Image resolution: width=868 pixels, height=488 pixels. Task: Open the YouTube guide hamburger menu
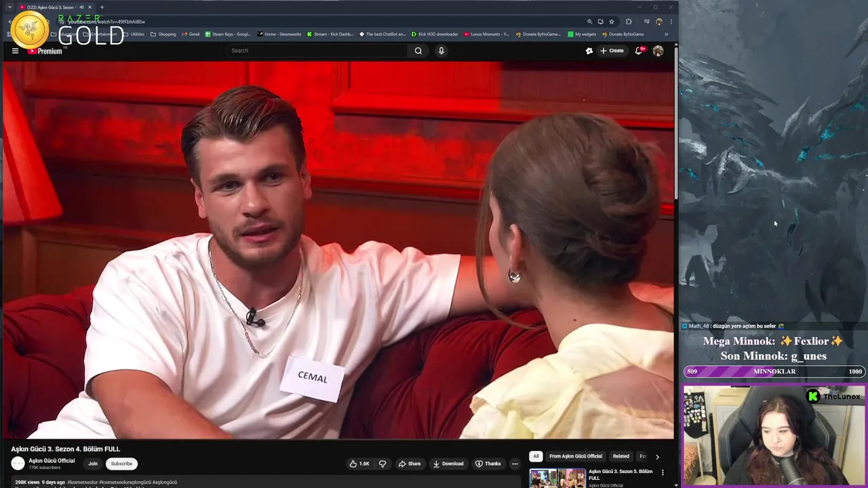(15, 51)
